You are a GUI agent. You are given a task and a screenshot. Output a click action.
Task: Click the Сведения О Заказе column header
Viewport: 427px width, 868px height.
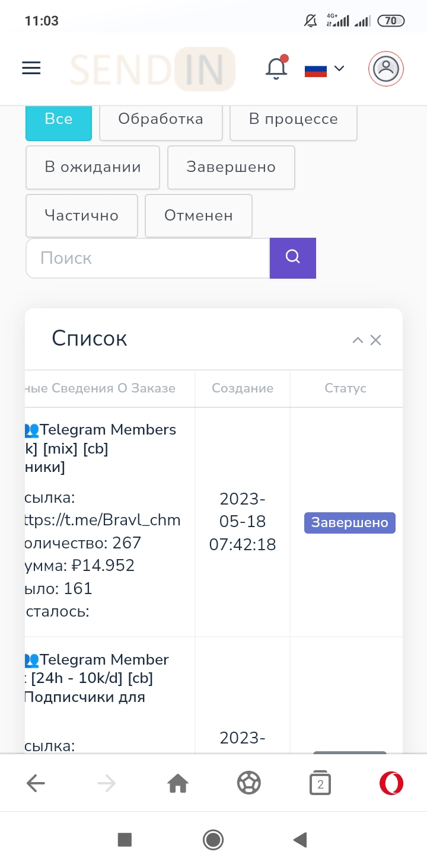coord(110,389)
